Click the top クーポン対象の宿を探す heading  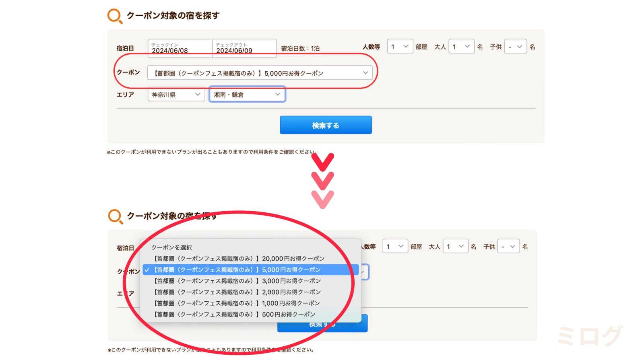point(173,15)
